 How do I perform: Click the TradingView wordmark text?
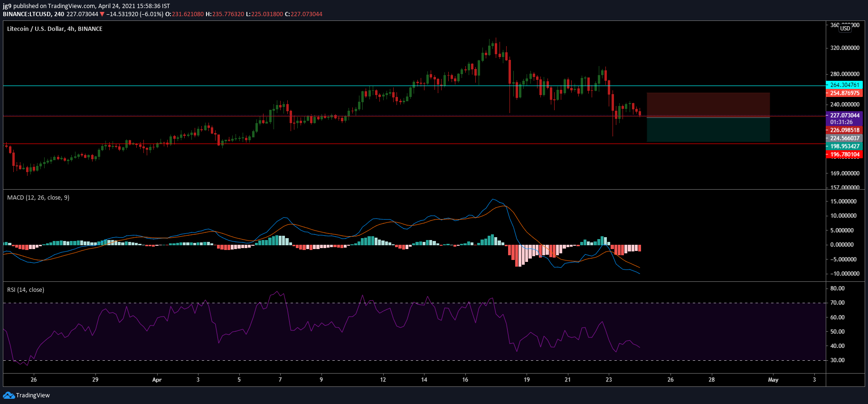coord(33,395)
